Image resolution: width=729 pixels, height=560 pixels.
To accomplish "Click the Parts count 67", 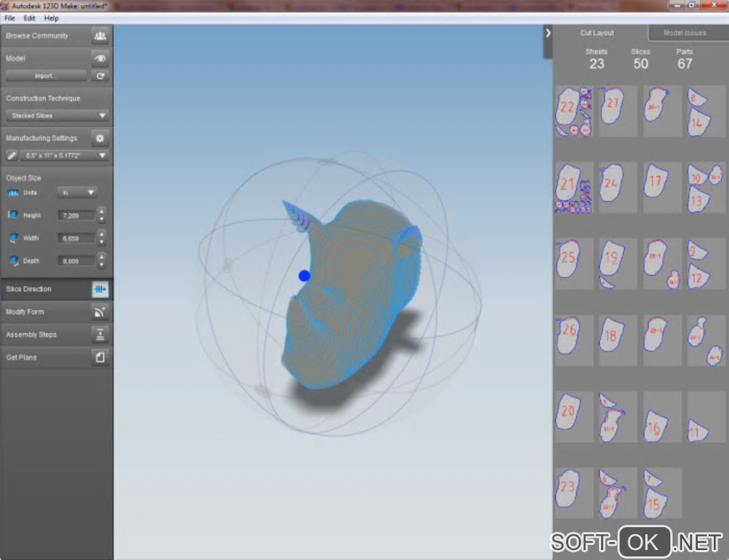I will pos(685,64).
